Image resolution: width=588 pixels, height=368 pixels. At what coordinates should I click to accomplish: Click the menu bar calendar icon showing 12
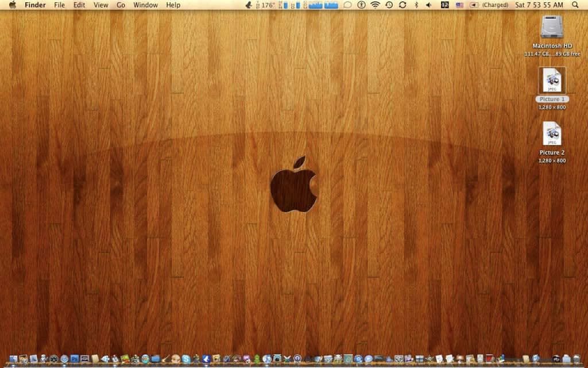point(445,5)
